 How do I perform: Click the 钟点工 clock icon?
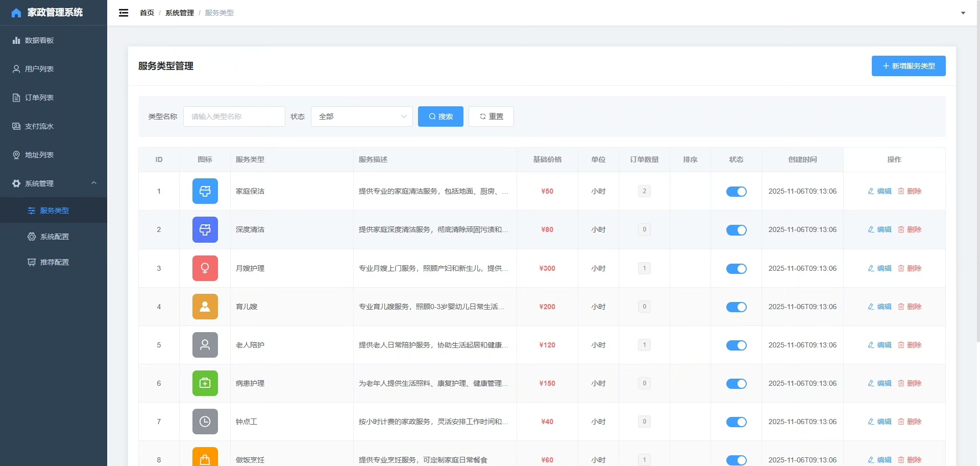[x=205, y=422]
